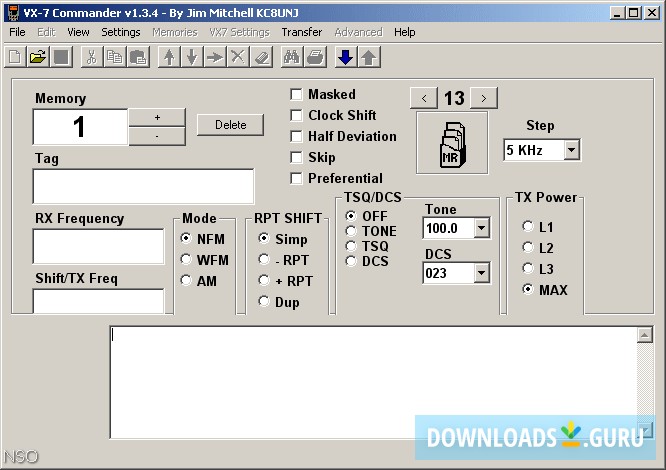Click the Tag input field
The width and height of the screenshot is (666, 470).
(144, 186)
